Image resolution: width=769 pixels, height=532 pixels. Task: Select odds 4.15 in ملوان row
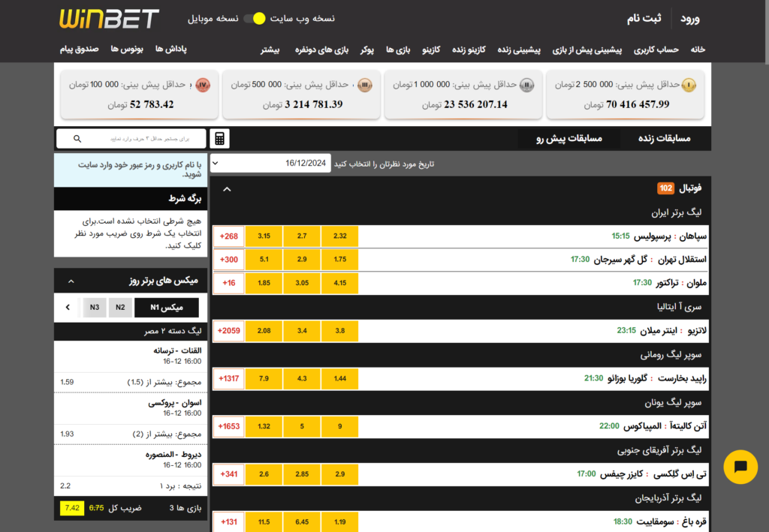pyautogui.click(x=340, y=283)
